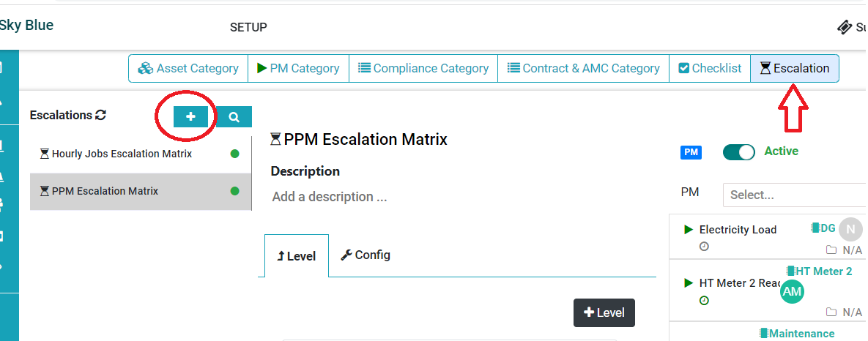This screenshot has width=868, height=341.
Task: Click the add new escalation plus button
Action: [190, 116]
